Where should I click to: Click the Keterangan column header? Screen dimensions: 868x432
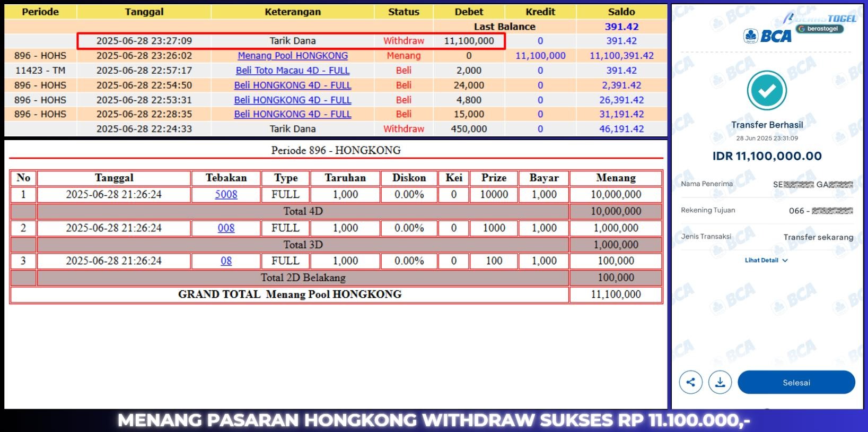pos(293,12)
